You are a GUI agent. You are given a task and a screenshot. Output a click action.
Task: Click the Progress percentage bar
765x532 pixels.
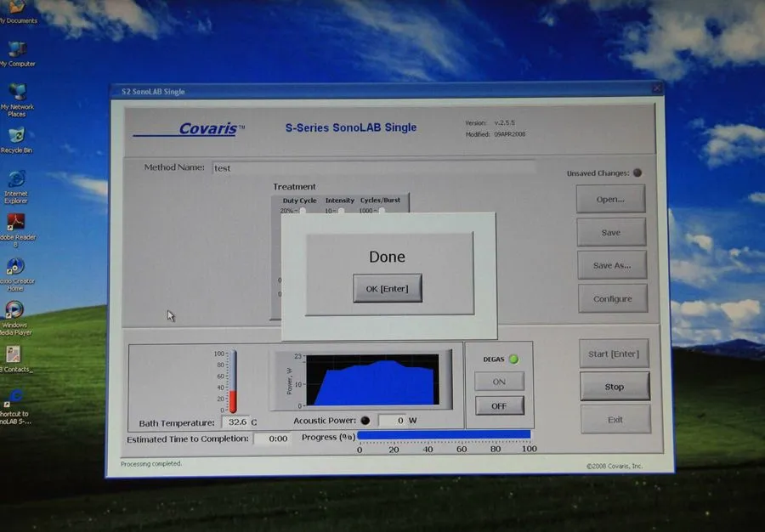point(444,434)
